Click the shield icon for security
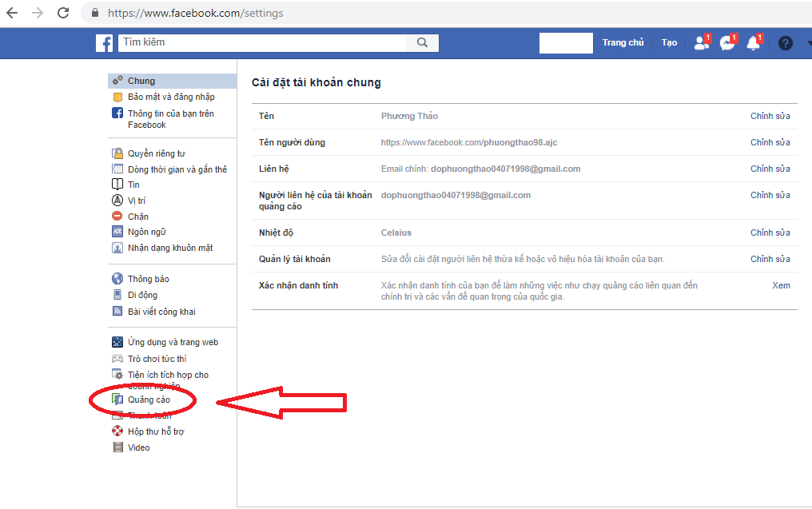The height and width of the screenshot is (509, 812). click(x=117, y=97)
